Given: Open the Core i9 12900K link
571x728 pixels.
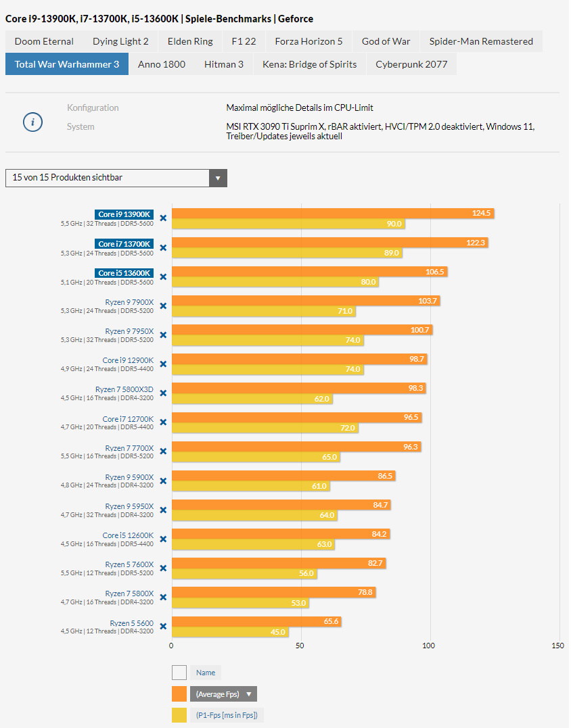Looking at the screenshot, I should pyautogui.click(x=128, y=360).
